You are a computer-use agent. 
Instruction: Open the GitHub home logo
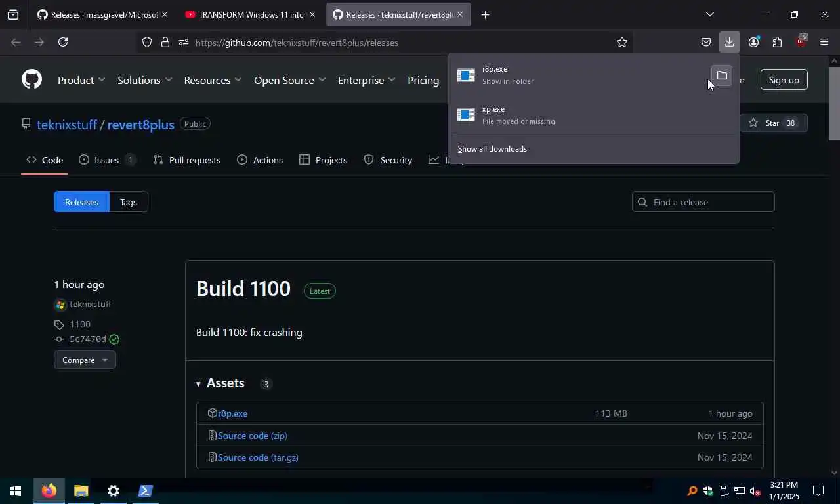(x=31, y=79)
